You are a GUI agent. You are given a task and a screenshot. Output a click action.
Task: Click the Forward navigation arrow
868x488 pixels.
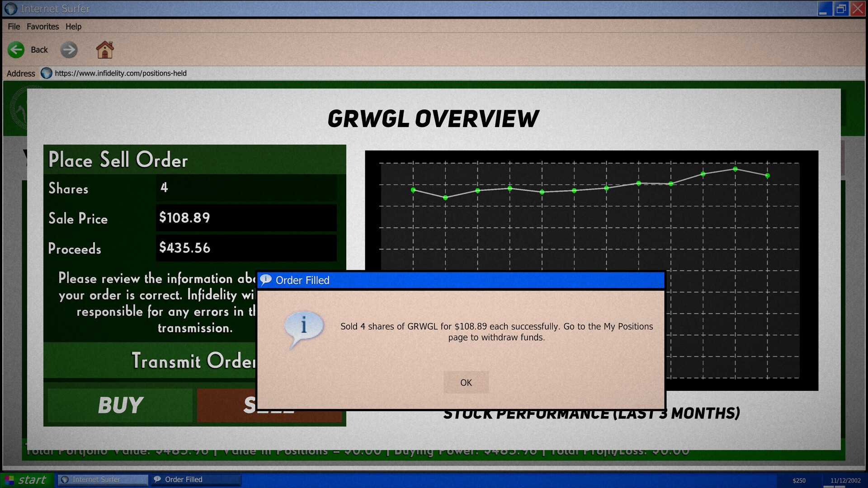pos(69,50)
